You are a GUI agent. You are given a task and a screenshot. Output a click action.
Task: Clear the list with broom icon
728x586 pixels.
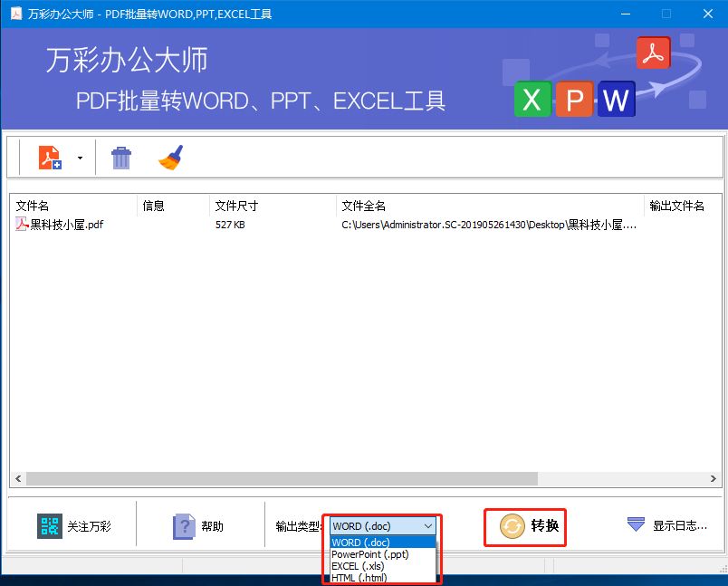click(x=171, y=158)
